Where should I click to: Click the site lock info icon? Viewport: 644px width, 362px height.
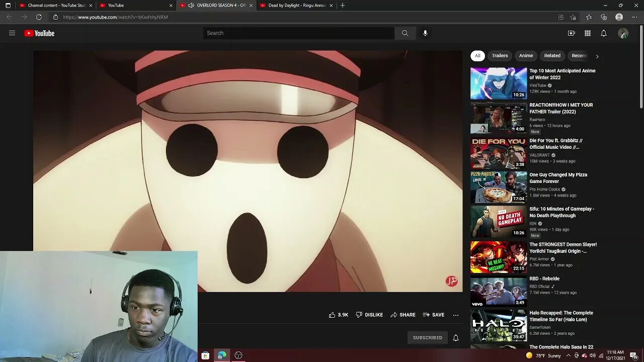click(x=55, y=17)
